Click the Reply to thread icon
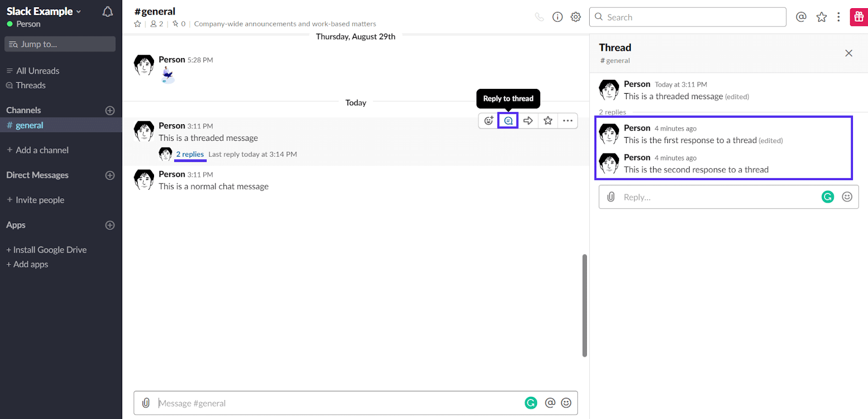868x419 pixels. [508, 120]
